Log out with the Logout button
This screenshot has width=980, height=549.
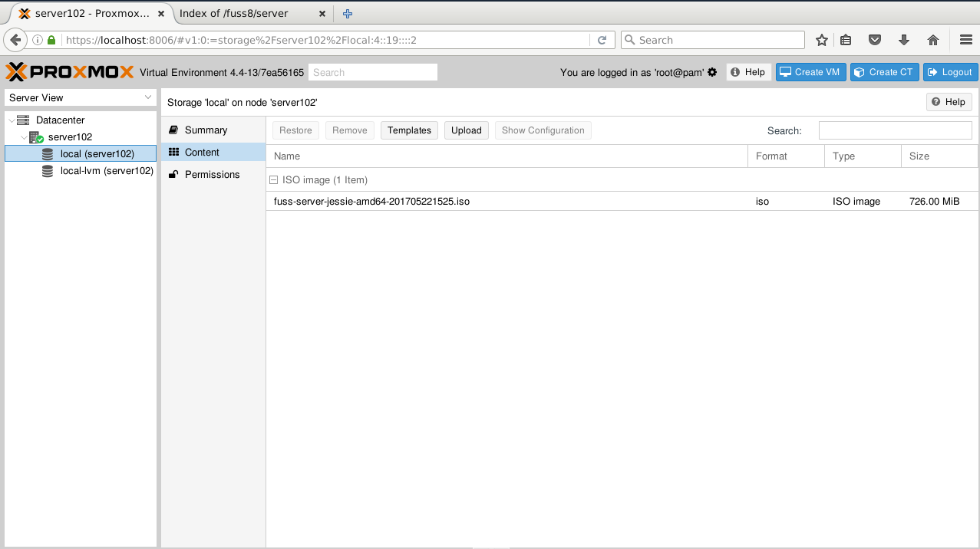click(x=950, y=72)
